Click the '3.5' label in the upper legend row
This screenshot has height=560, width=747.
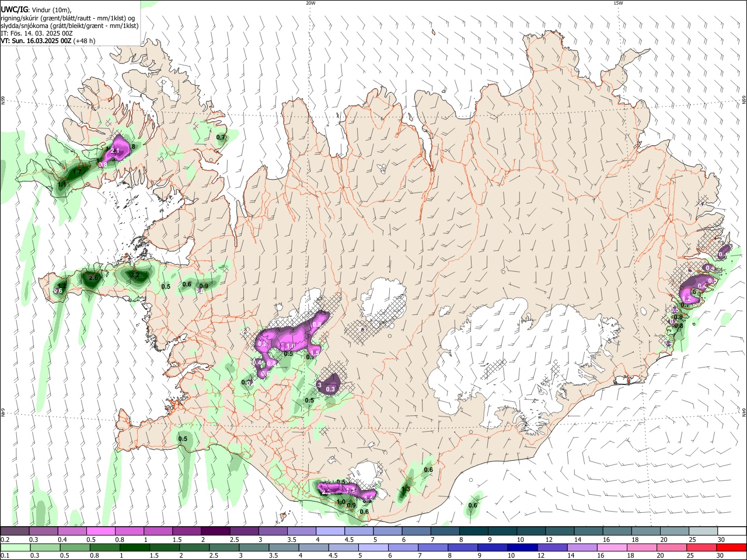click(292, 540)
